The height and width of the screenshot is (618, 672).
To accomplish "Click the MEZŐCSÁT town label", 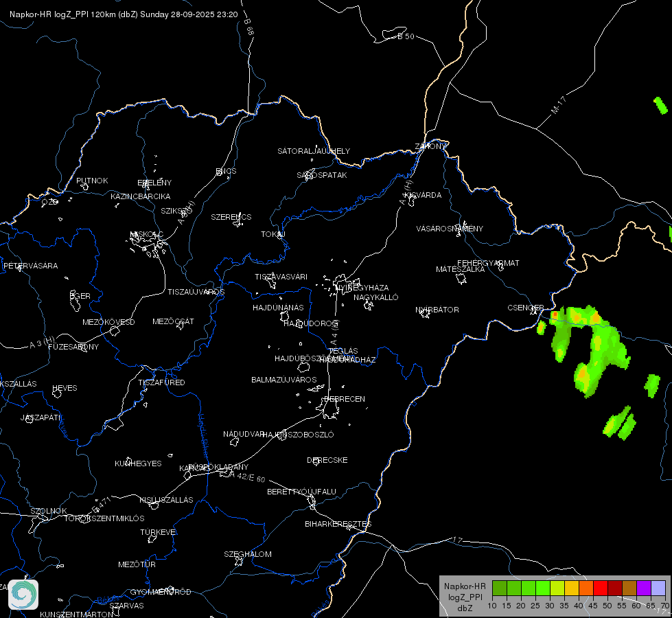I will (x=173, y=321).
